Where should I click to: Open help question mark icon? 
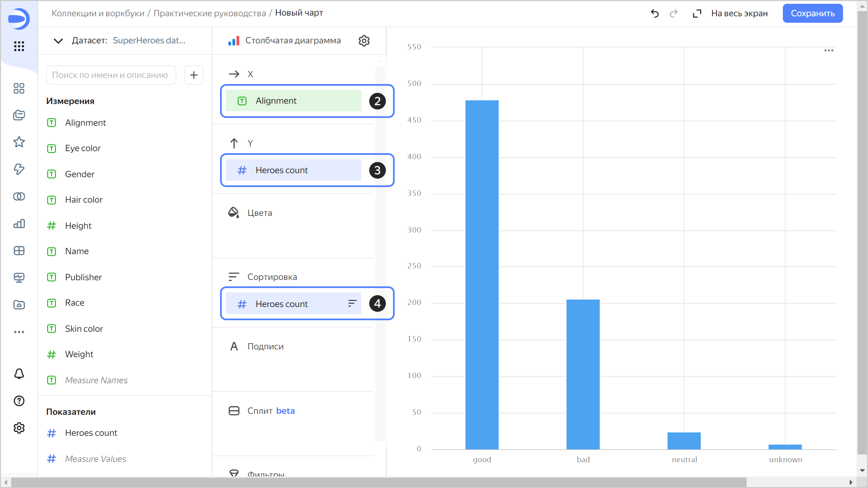coord(19,401)
